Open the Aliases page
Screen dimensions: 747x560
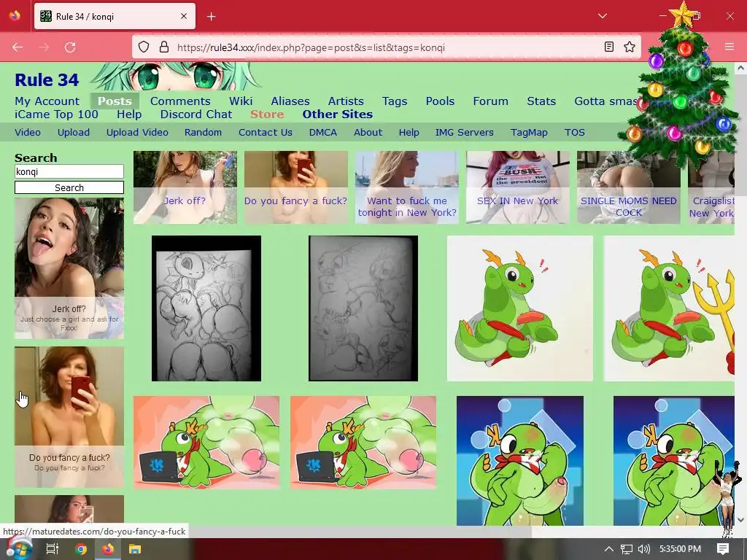point(290,101)
